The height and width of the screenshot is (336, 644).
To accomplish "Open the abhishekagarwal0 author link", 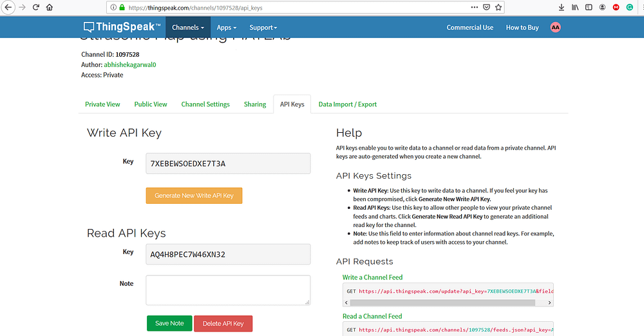I will (x=130, y=64).
